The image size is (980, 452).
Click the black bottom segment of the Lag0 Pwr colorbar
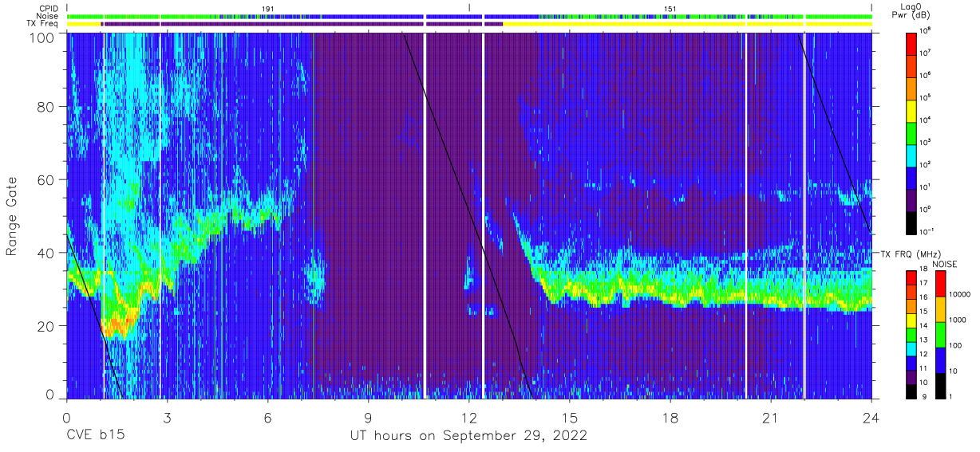(x=911, y=222)
